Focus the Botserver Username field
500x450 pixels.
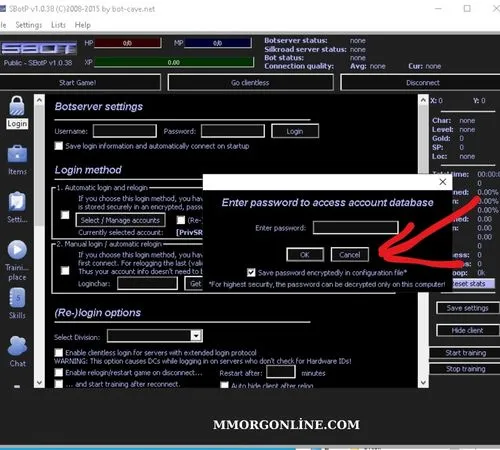tap(125, 131)
